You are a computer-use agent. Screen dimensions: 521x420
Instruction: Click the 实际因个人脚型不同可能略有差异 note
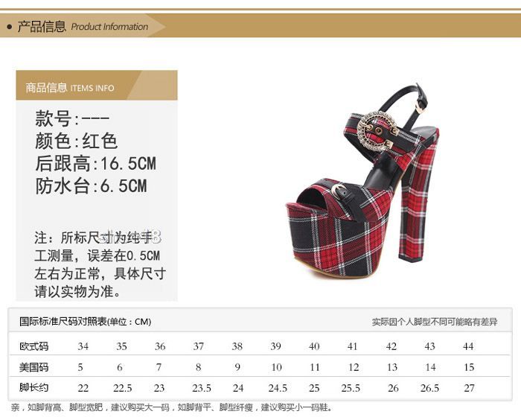click(x=435, y=322)
